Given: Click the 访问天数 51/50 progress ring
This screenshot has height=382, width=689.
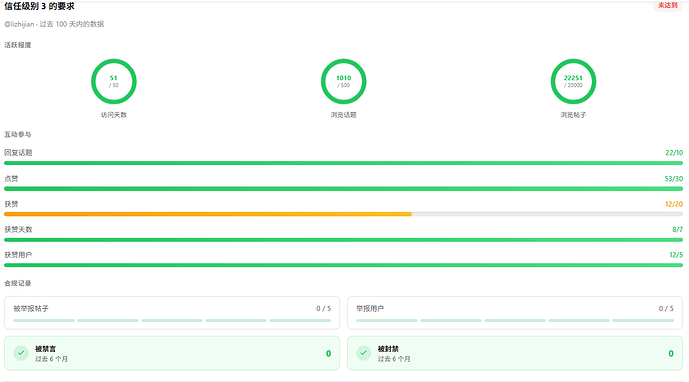Looking at the screenshot, I should 114,81.
